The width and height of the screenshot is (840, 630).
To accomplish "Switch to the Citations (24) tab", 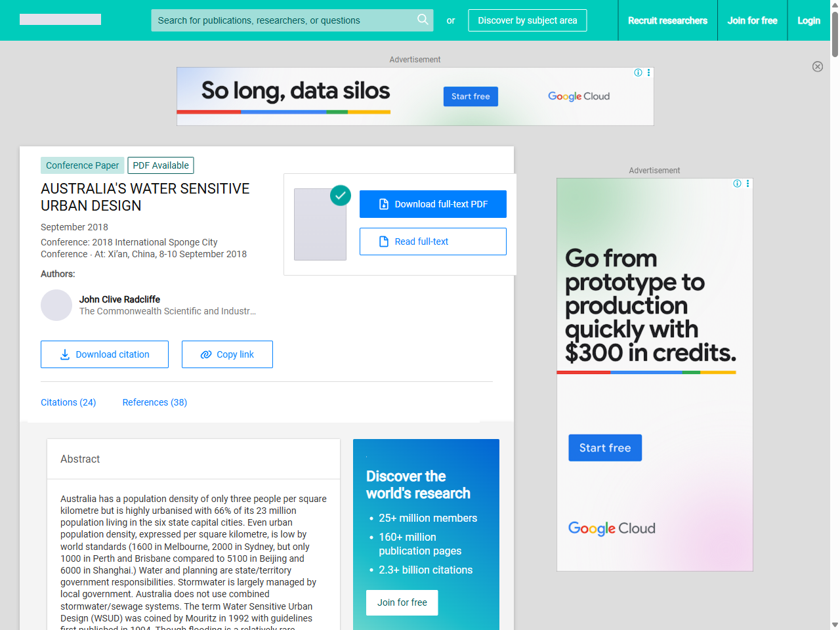I will [68, 402].
